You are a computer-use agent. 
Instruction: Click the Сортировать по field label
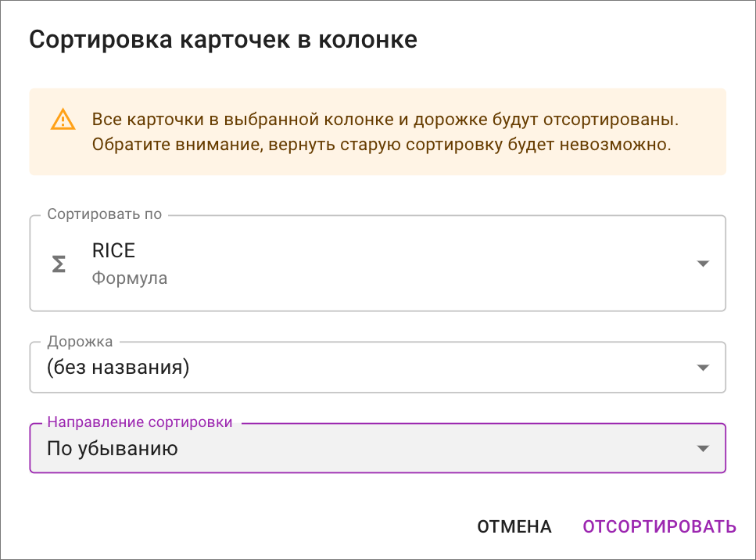coord(105,214)
